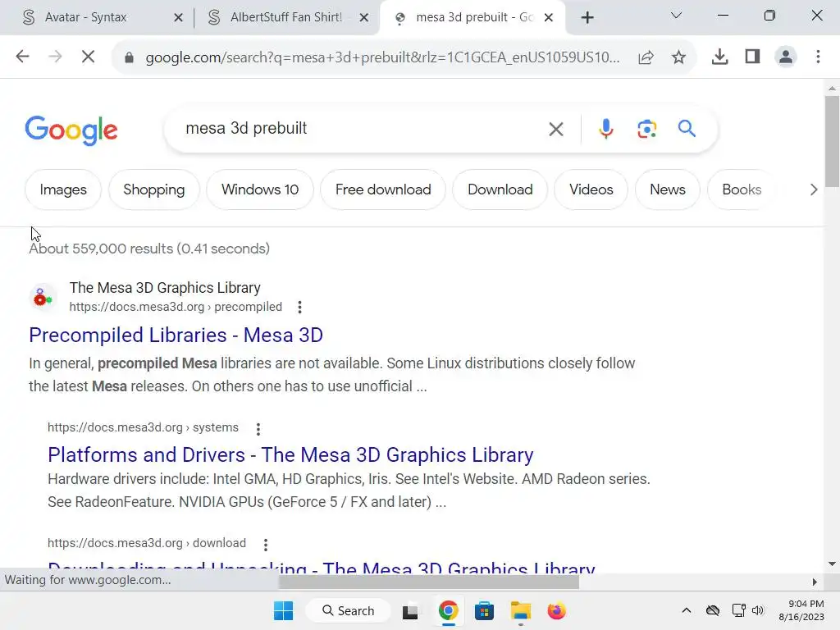Open the tab search dropdown
Image resolution: width=840 pixels, height=630 pixels.
coord(676,16)
